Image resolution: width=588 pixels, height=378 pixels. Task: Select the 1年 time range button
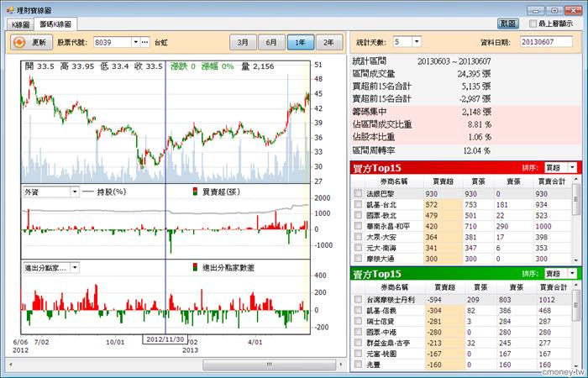pyautogui.click(x=301, y=42)
